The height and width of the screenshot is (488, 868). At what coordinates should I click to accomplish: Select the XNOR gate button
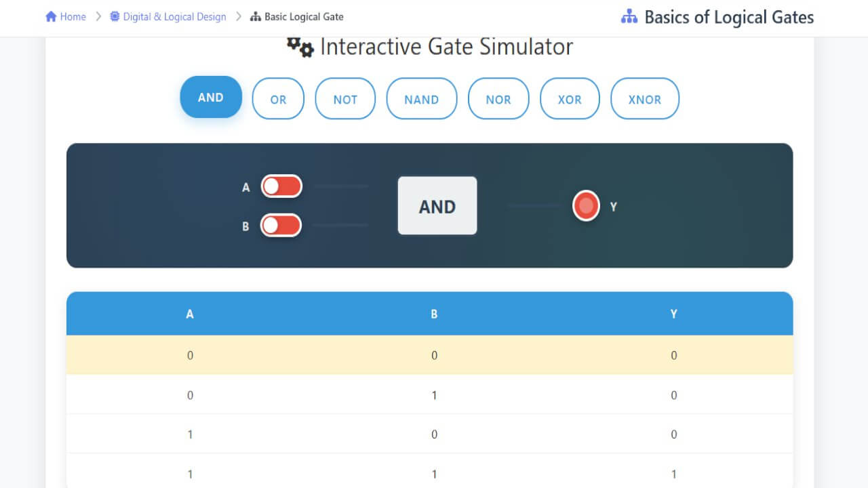(x=645, y=99)
